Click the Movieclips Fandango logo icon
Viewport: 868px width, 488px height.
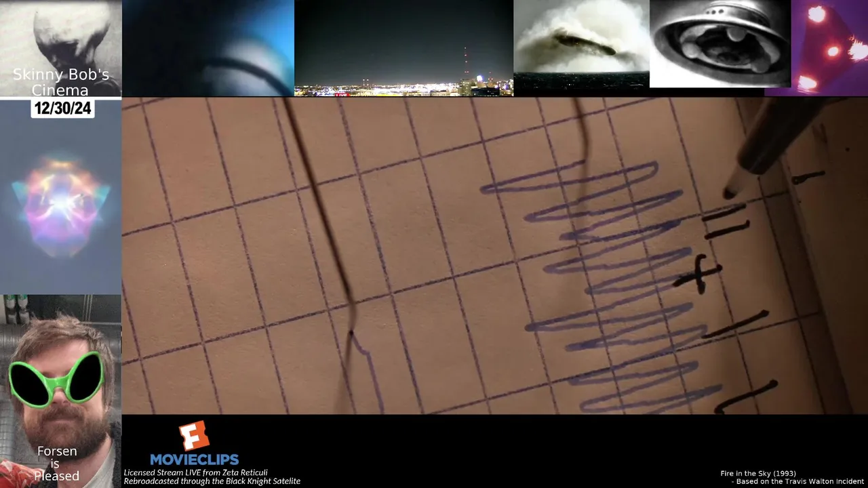(194, 436)
